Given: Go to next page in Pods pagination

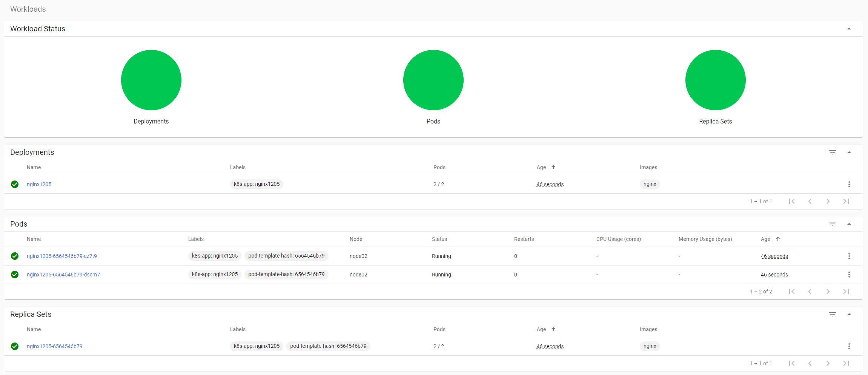Looking at the screenshot, I should click(x=828, y=292).
